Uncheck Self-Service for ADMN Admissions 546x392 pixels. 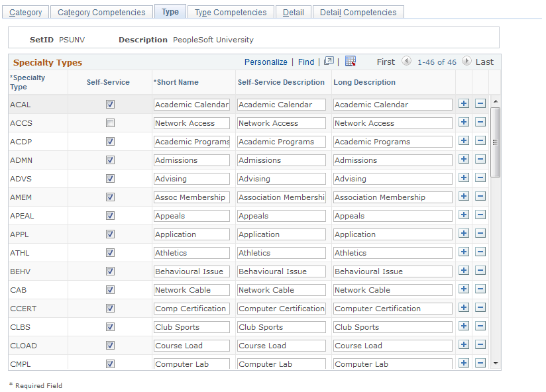tap(110, 160)
